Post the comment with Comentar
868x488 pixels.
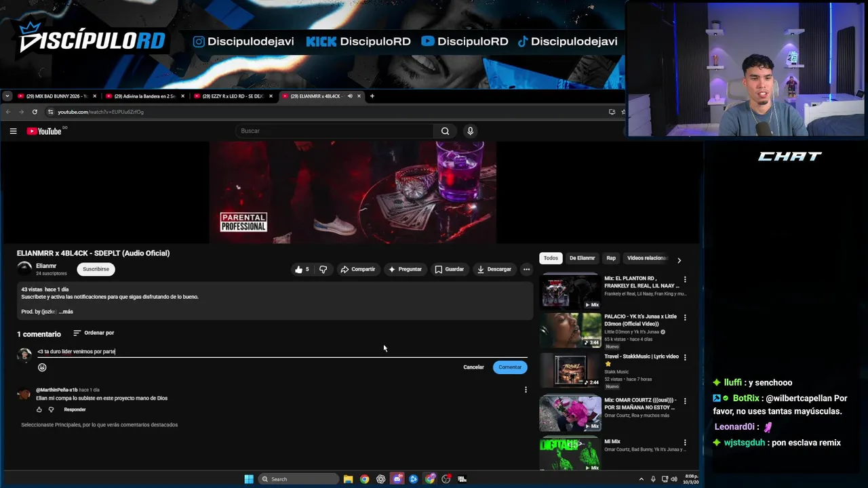[510, 367]
